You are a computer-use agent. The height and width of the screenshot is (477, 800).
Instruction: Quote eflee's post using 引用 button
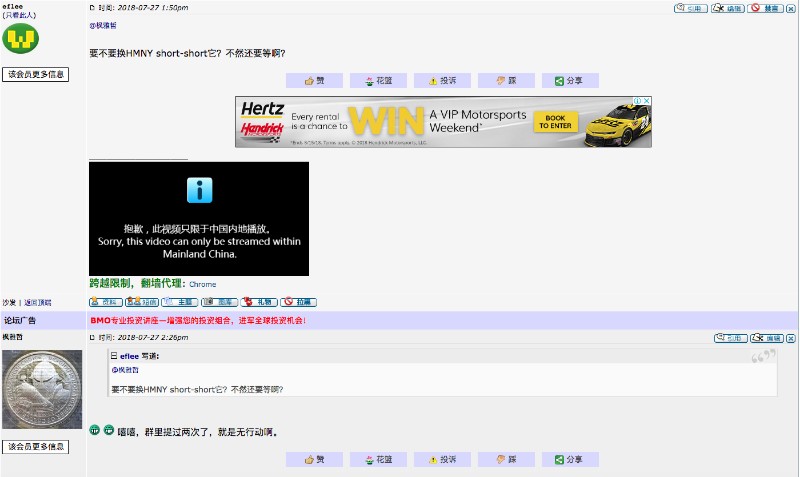click(689, 7)
